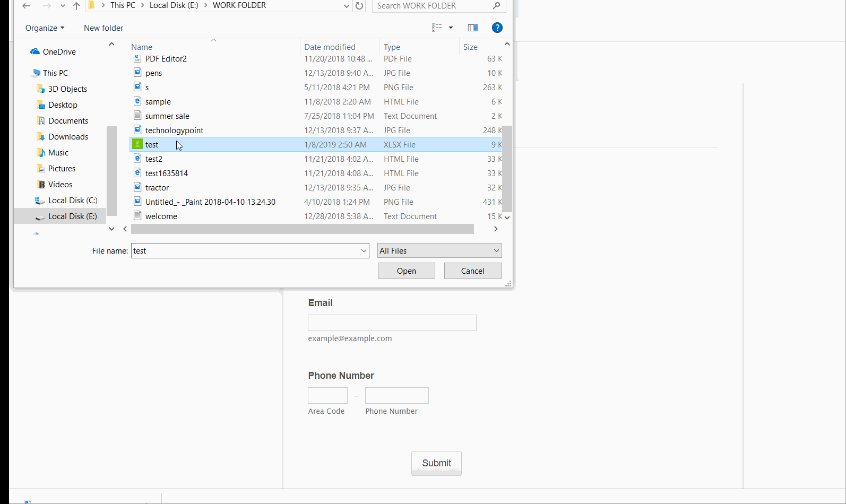Image resolution: width=846 pixels, height=504 pixels.
Task: Open the recent locations dropdown arrow
Action: (63, 6)
